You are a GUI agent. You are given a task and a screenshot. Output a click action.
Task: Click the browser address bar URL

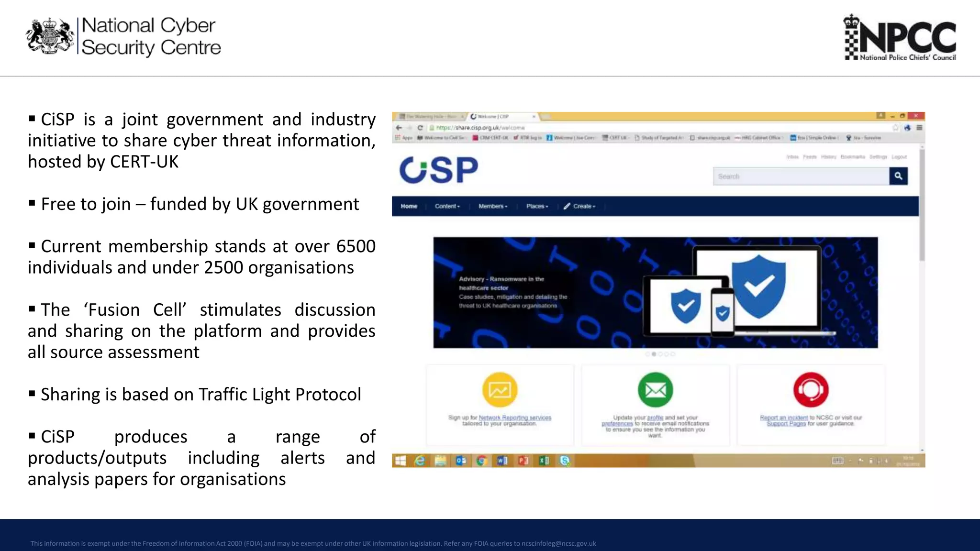pos(480,128)
